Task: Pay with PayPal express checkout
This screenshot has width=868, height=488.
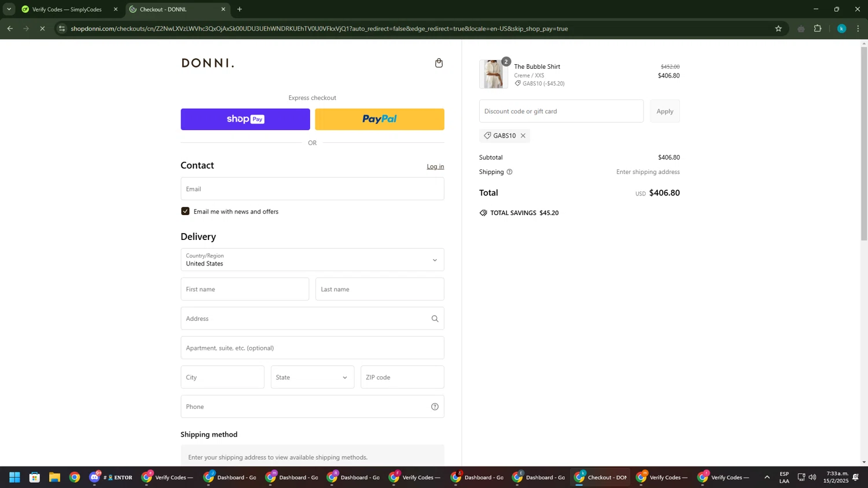Action: pyautogui.click(x=380, y=119)
